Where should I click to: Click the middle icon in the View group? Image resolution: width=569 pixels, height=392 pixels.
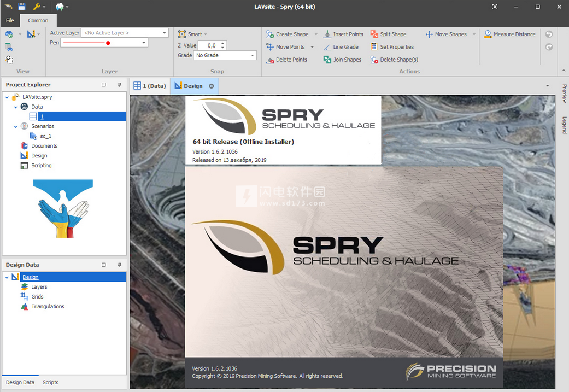click(x=9, y=47)
